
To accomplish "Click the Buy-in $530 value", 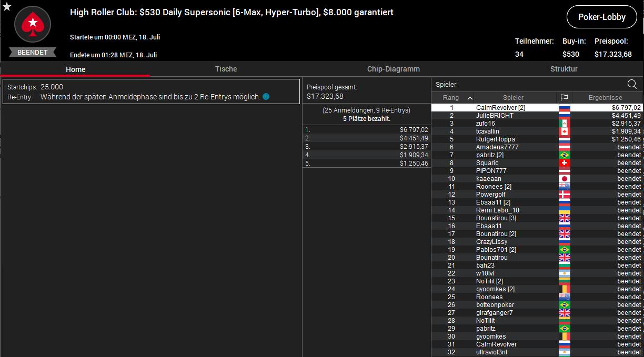I will (570, 54).
